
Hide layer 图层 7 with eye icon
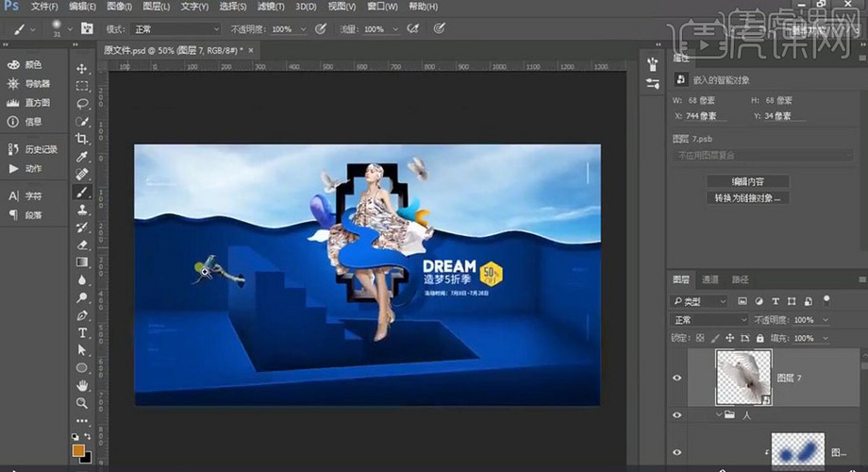(676, 378)
